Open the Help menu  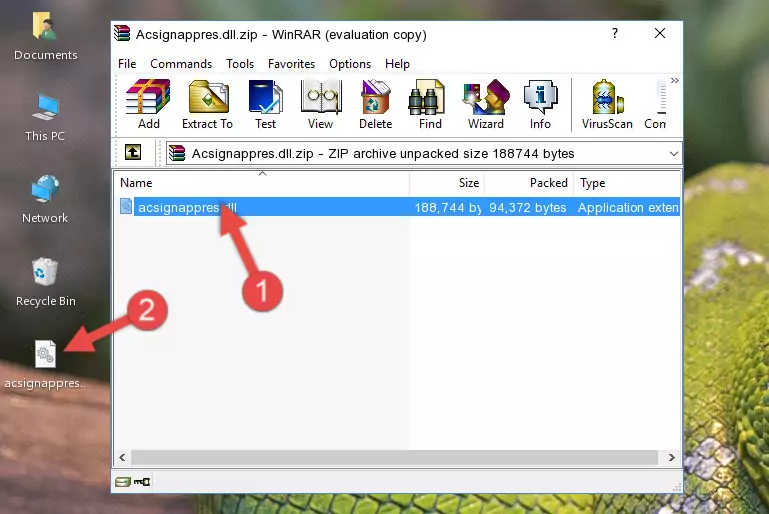pyautogui.click(x=397, y=64)
